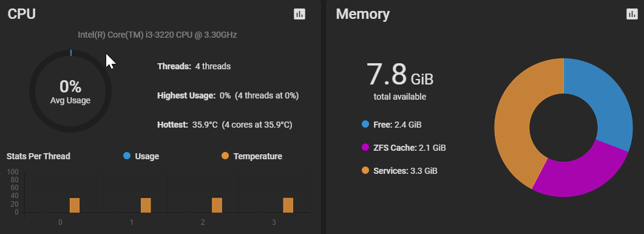Click the Usage legend label

coord(147,156)
